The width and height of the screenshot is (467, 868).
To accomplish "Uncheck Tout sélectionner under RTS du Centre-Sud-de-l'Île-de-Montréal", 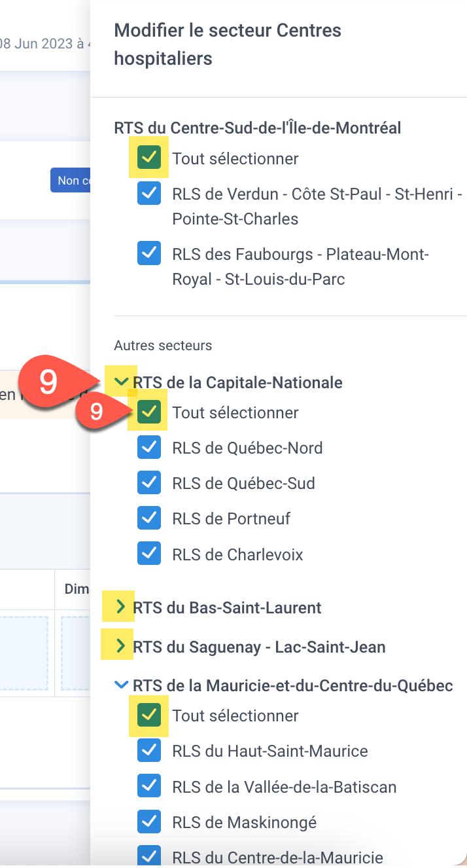I will click(x=150, y=158).
